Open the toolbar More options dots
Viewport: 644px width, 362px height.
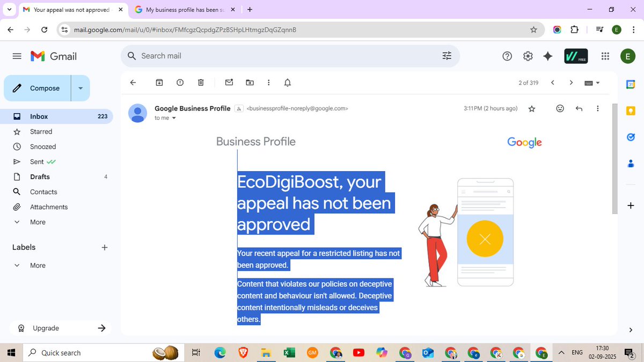click(269, 83)
